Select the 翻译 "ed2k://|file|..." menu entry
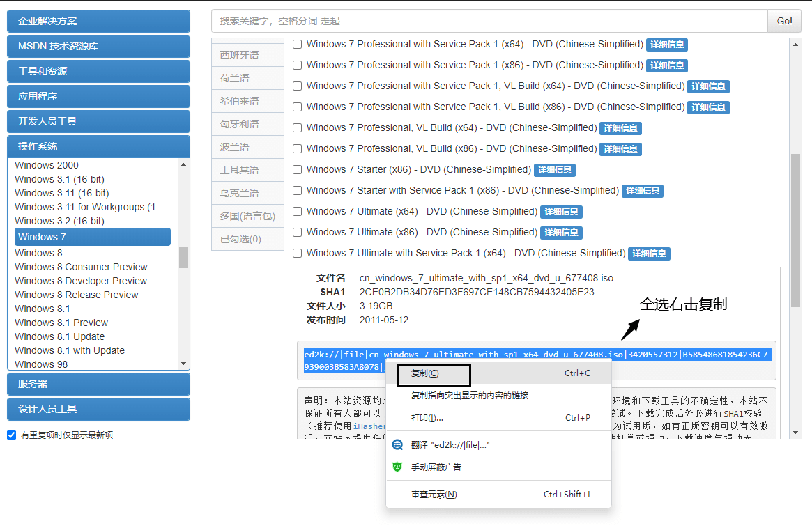812x528 pixels. 498,444
